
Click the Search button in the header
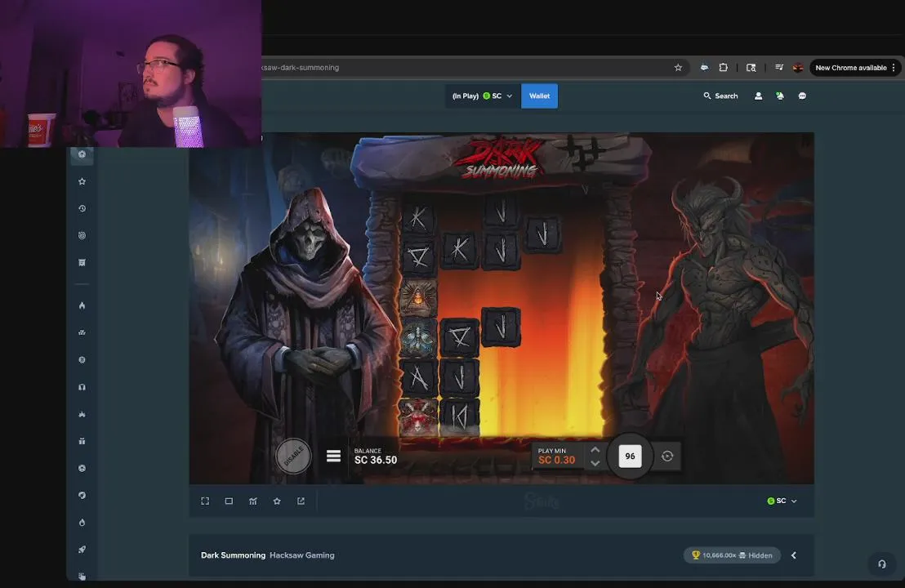721,96
